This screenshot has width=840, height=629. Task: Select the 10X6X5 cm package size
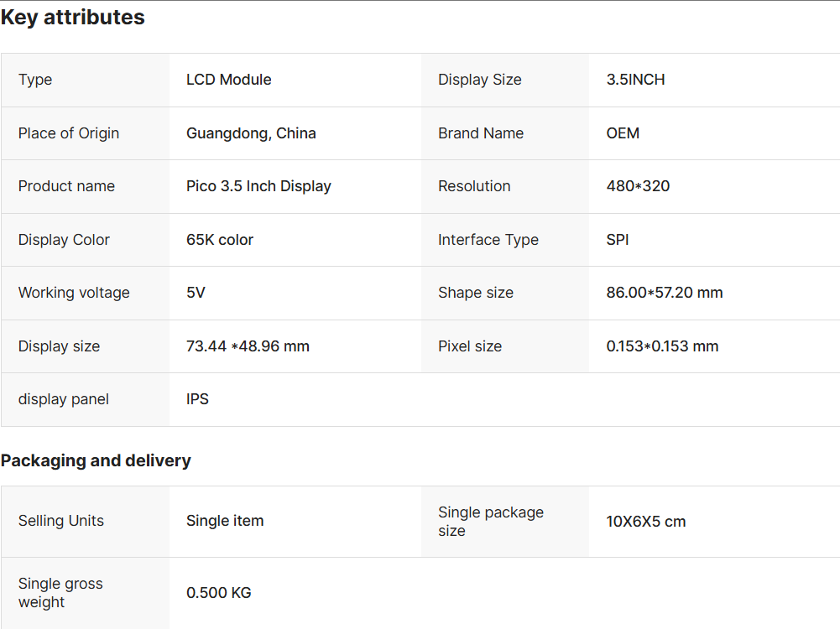pos(646,522)
